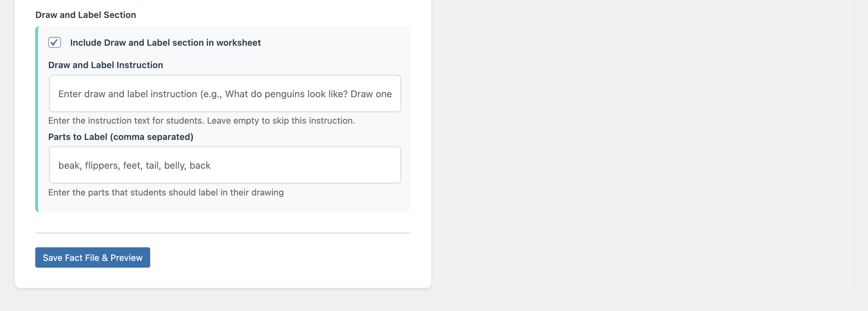Uncheck Include Draw and Label section in worksheet
Viewport: 868px width, 311px height.
pyautogui.click(x=55, y=43)
